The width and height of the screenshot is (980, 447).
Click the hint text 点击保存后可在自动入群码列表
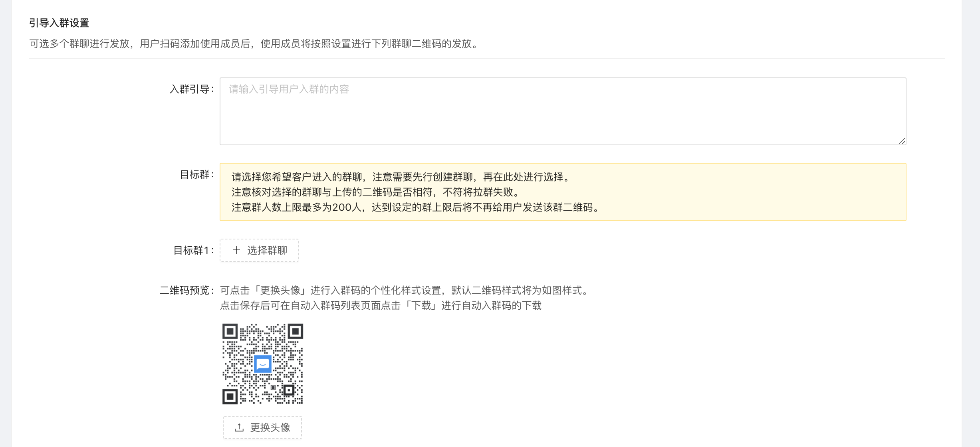381,305
